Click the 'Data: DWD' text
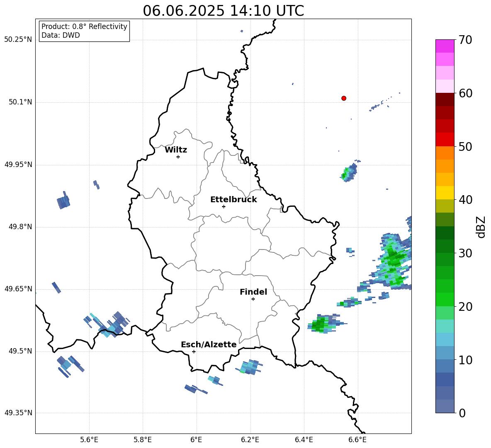The width and height of the screenshot is (491, 448). click(x=61, y=35)
